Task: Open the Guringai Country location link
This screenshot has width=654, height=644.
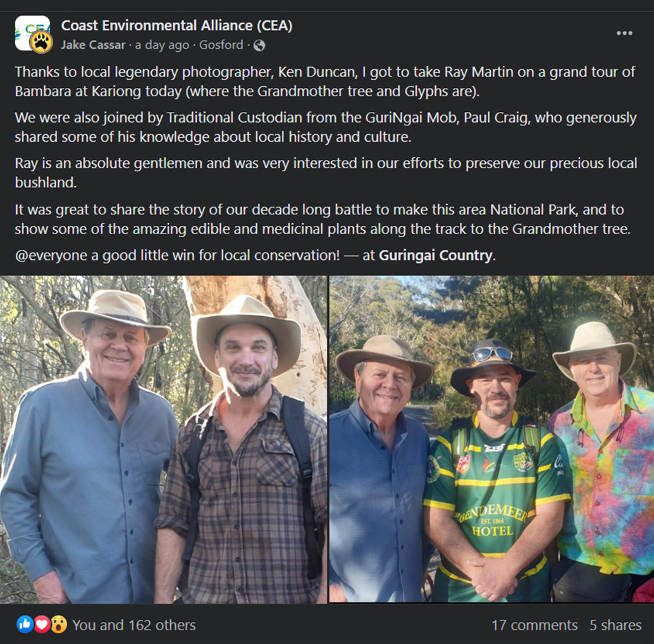Action: (435, 256)
